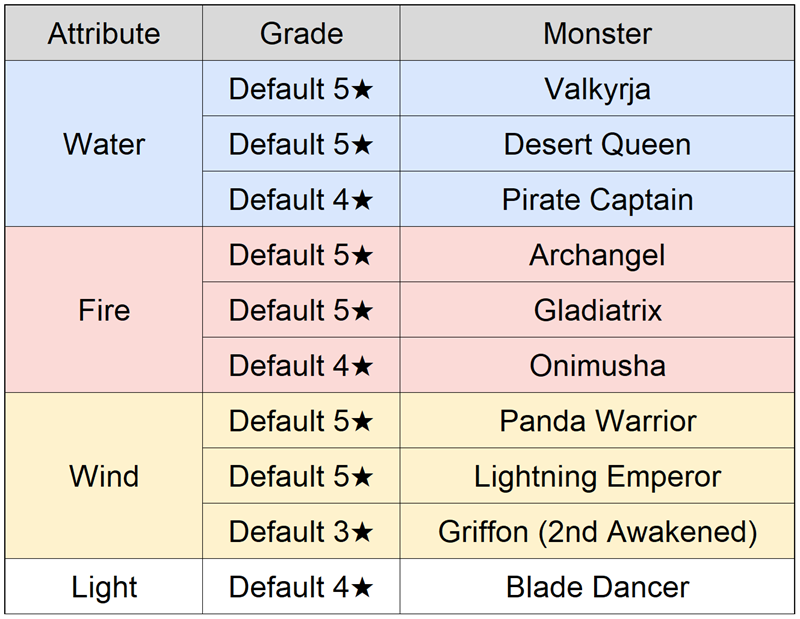
Task: Click the grade cell beside Blade Dancer
Action: tap(301, 587)
